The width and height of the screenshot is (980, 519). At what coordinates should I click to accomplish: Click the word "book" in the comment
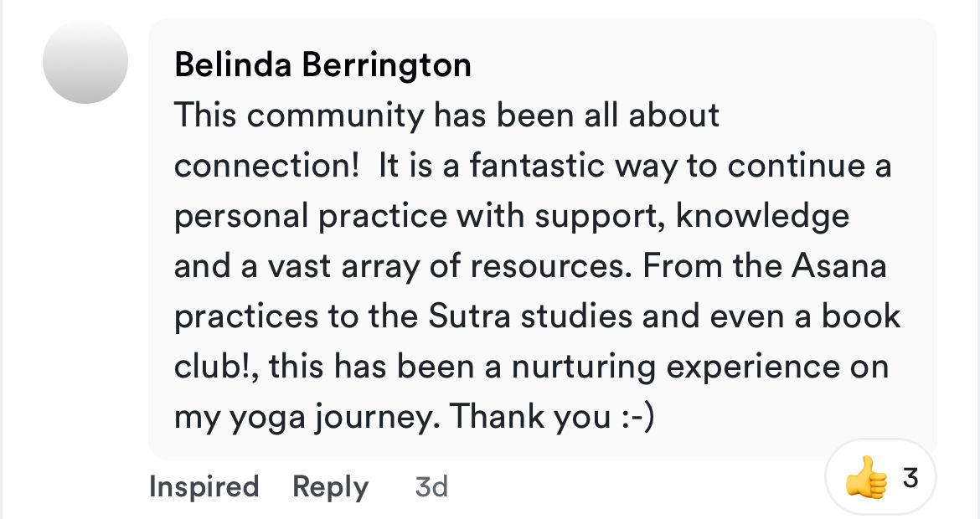[x=860, y=316]
